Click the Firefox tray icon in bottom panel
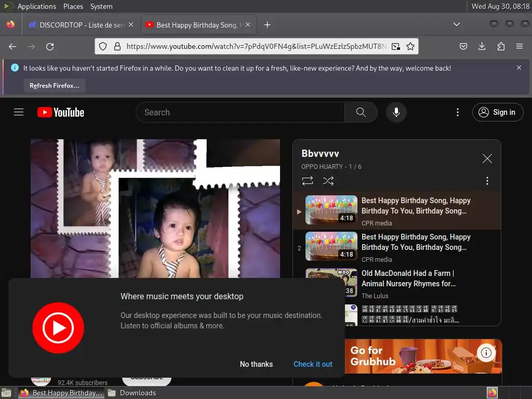 [x=492, y=393]
